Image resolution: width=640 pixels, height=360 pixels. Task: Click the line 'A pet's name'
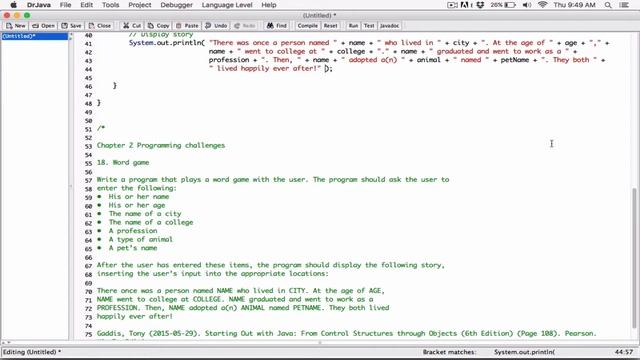click(133, 248)
